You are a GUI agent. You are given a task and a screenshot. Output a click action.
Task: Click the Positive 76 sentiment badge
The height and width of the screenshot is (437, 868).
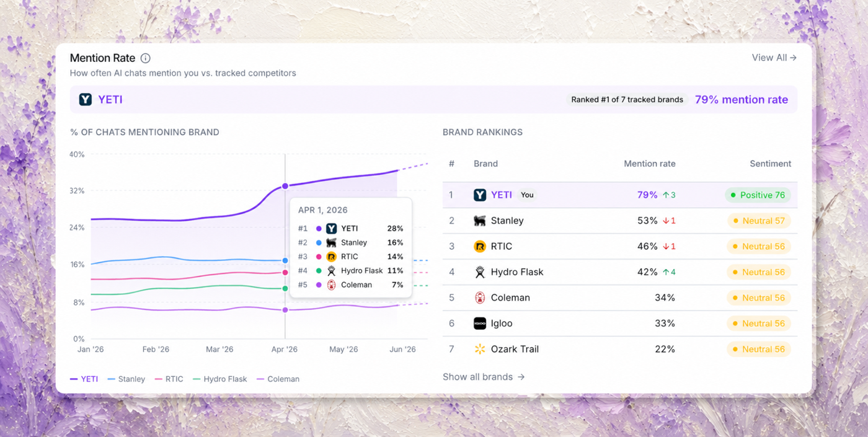pyautogui.click(x=758, y=195)
